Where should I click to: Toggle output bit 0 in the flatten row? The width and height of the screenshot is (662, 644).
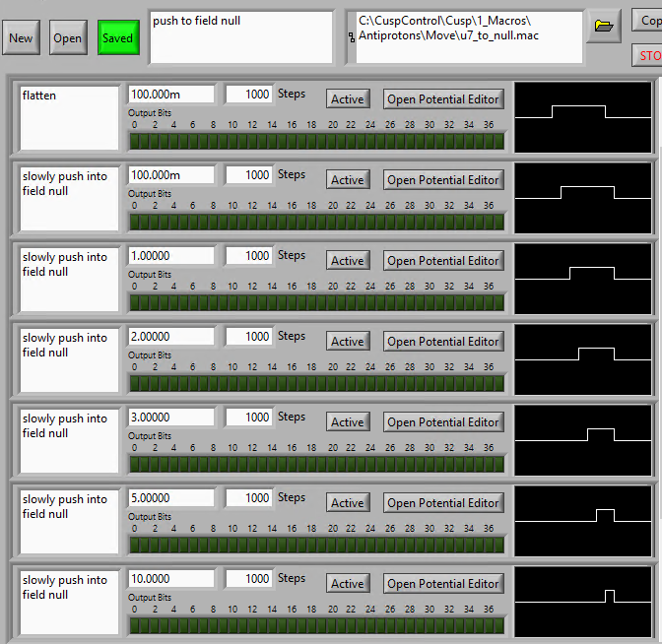click(135, 142)
